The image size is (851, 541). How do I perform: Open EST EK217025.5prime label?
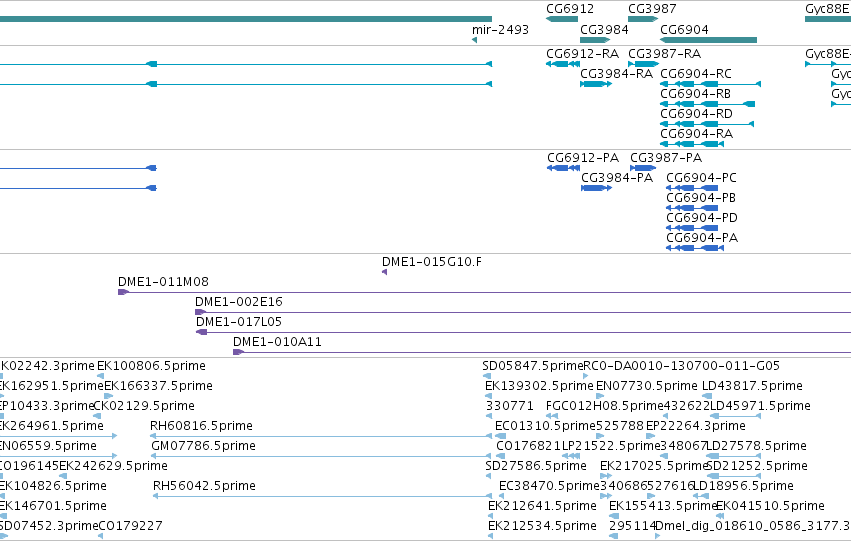[x=655, y=467]
